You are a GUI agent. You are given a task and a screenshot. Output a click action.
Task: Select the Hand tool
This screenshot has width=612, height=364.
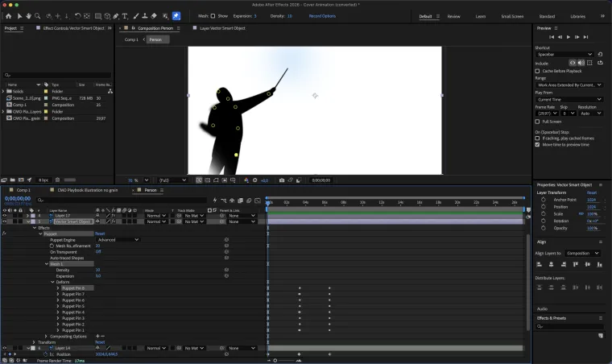pos(28,16)
